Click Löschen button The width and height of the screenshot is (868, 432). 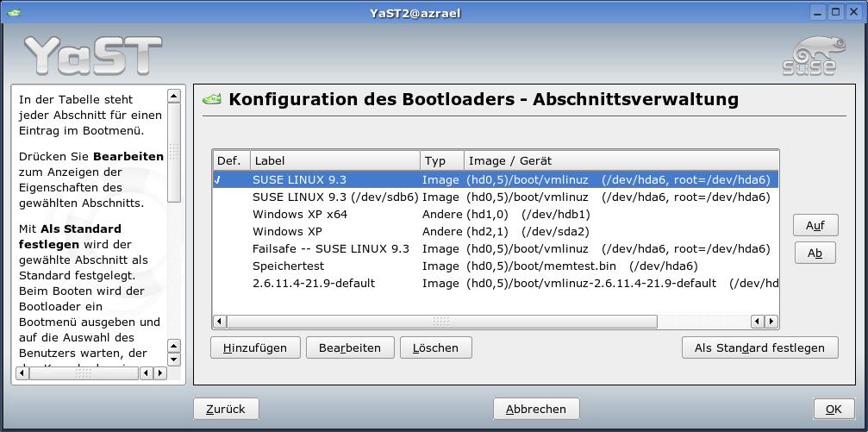(x=435, y=347)
